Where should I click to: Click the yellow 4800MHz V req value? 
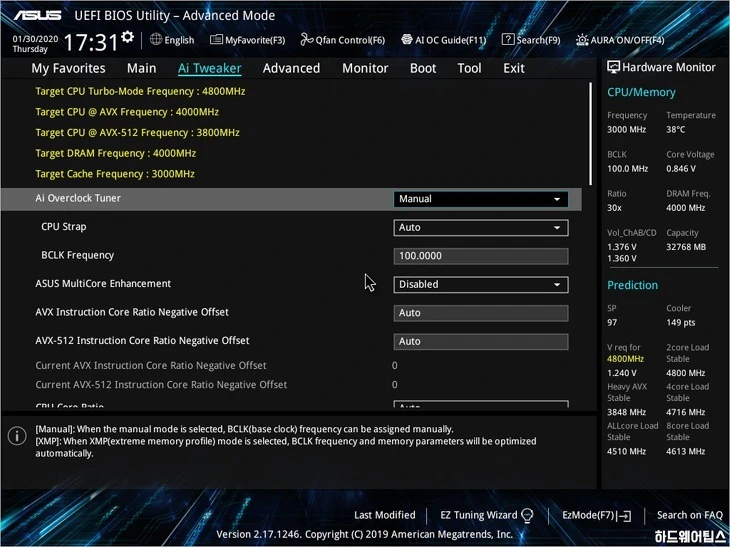(x=625, y=359)
